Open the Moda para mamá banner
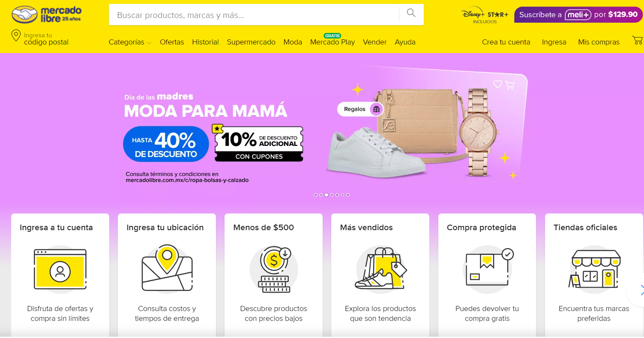 322,128
